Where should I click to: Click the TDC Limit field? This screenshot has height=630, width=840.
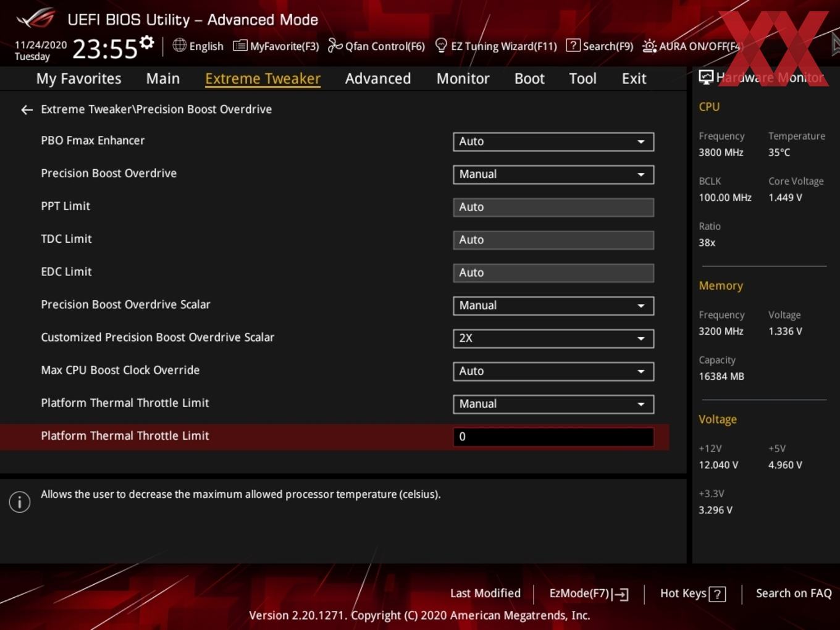point(553,240)
